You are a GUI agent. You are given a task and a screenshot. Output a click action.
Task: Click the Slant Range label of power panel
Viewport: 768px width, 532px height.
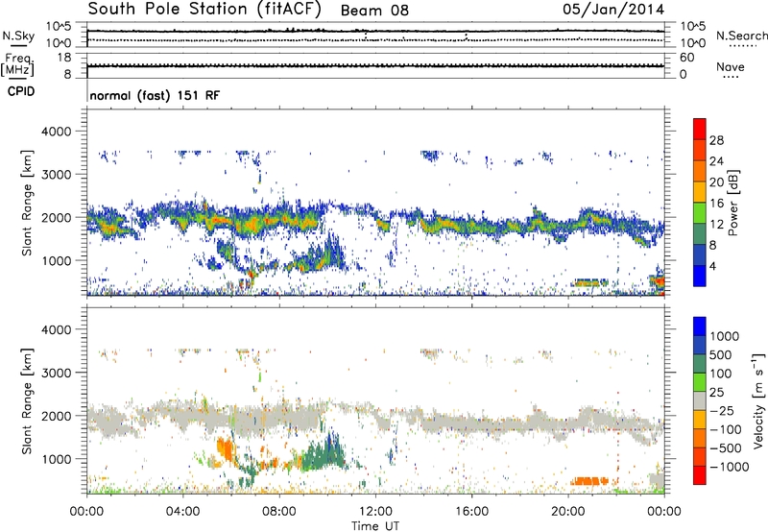click(x=27, y=203)
